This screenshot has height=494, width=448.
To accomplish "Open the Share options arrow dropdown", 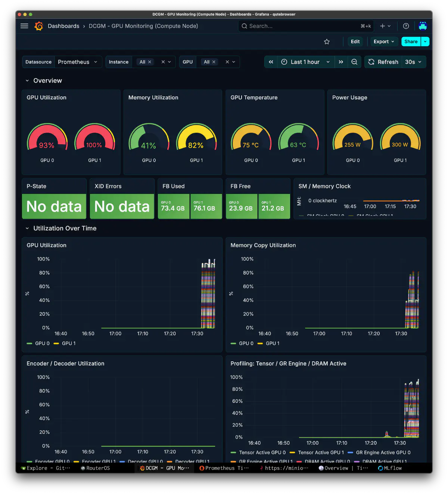I will tap(425, 41).
